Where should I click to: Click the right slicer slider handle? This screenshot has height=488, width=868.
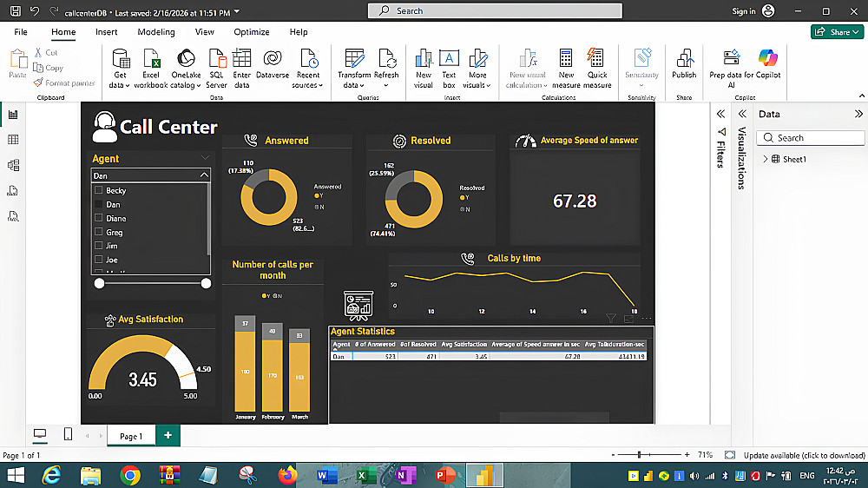tap(206, 283)
